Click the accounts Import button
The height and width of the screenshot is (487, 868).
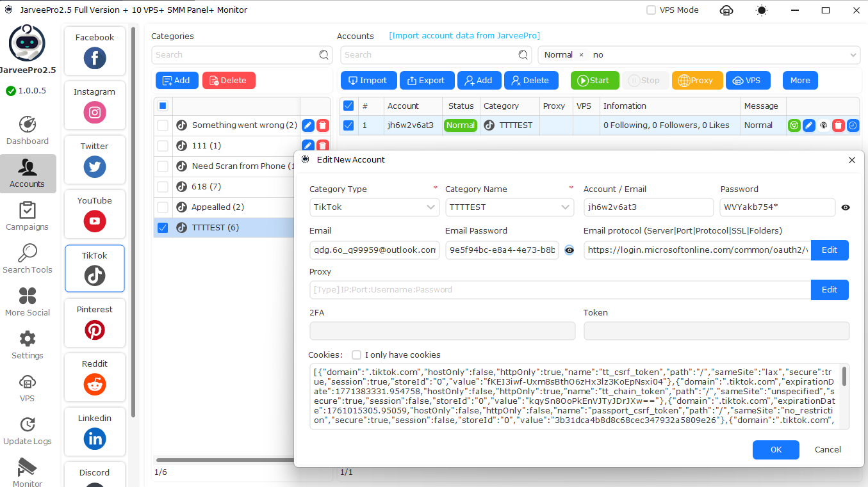(368, 80)
